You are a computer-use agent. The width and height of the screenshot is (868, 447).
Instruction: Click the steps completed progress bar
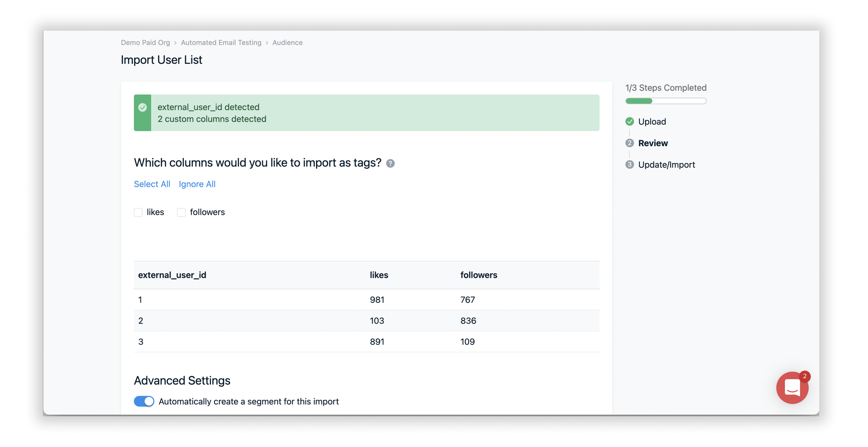[x=666, y=101]
